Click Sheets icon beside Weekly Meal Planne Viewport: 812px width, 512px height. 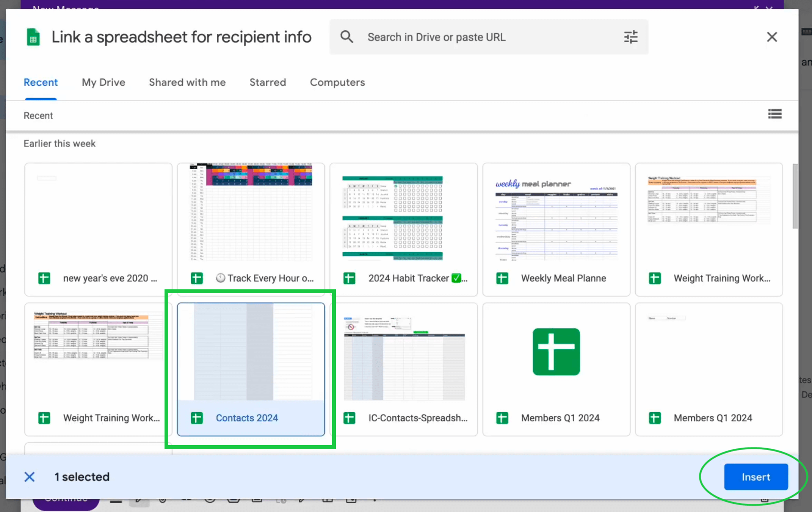502,278
